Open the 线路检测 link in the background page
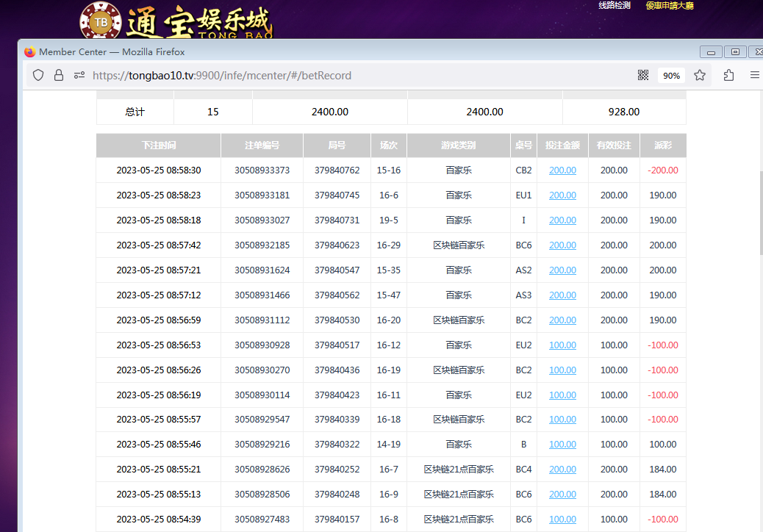The width and height of the screenshot is (763, 532). [614, 5]
